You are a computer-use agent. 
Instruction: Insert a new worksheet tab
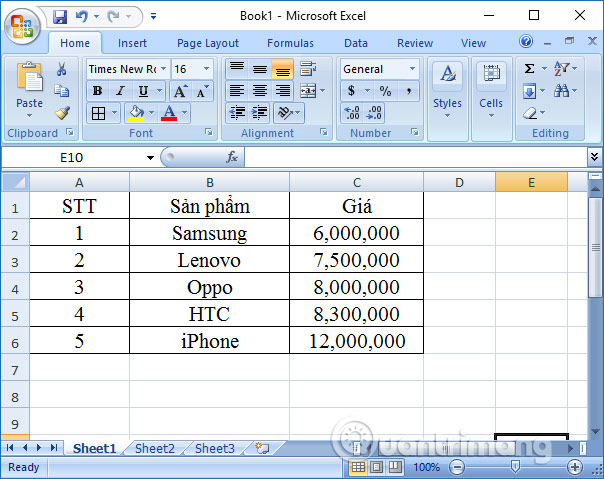pos(262,448)
